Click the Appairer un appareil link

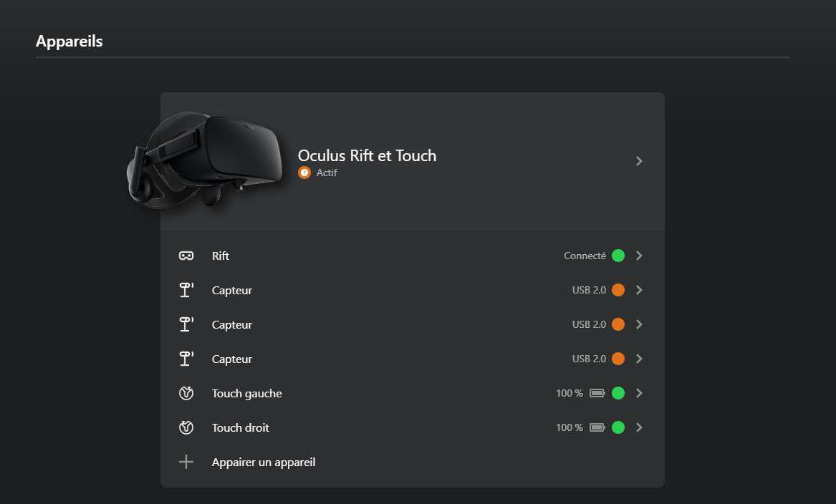tap(264, 462)
